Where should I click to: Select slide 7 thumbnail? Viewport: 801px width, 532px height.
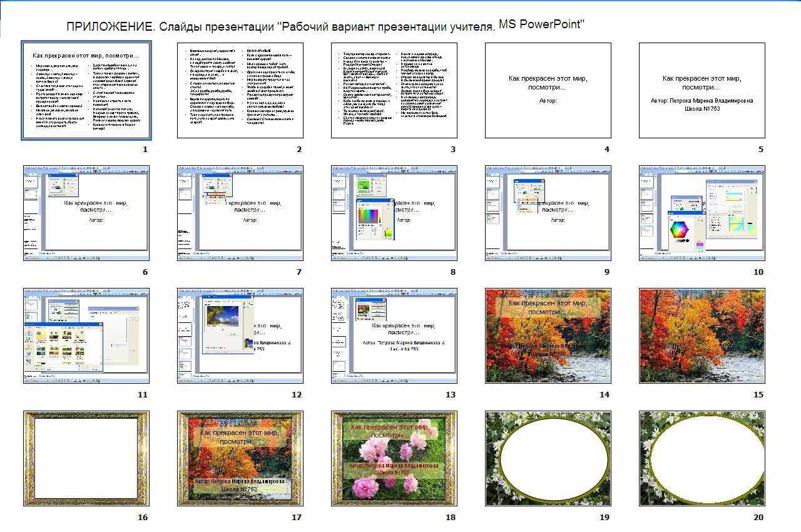tap(240, 213)
